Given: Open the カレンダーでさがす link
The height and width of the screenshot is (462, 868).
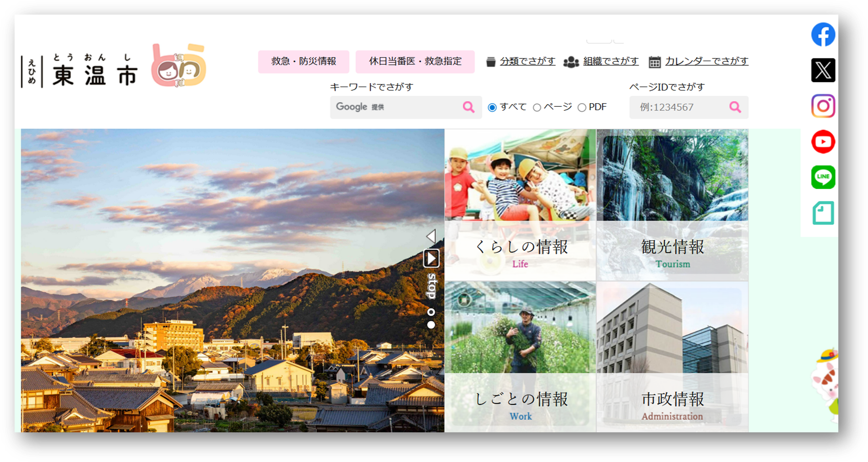Looking at the screenshot, I should point(707,61).
